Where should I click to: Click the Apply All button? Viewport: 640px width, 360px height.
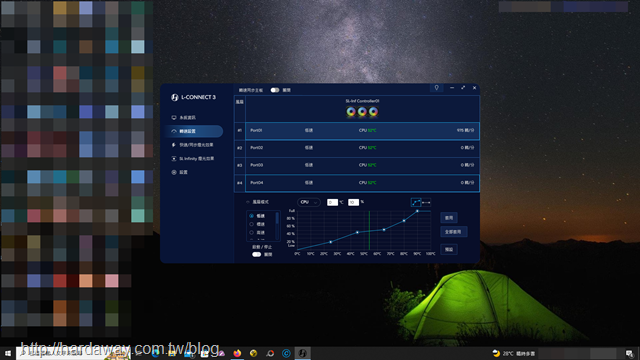pyautogui.click(x=453, y=232)
